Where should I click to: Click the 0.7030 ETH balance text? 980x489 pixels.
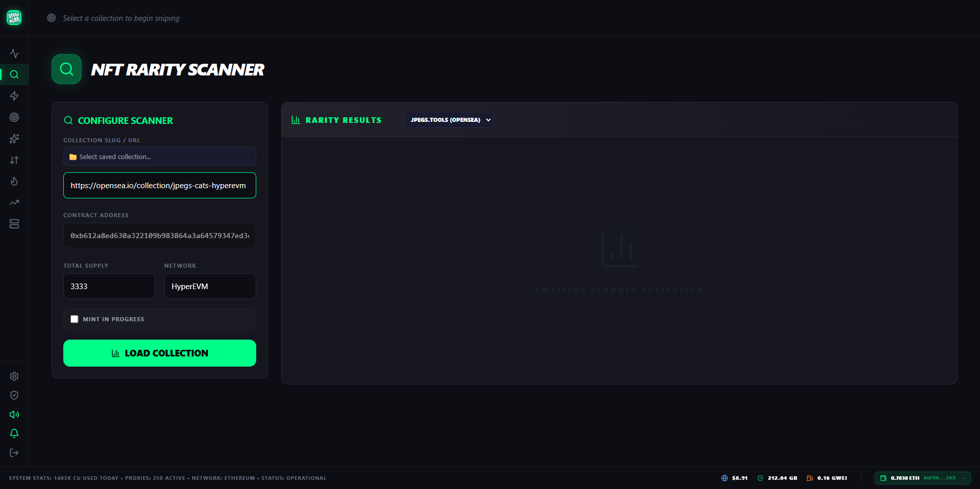(x=905, y=478)
